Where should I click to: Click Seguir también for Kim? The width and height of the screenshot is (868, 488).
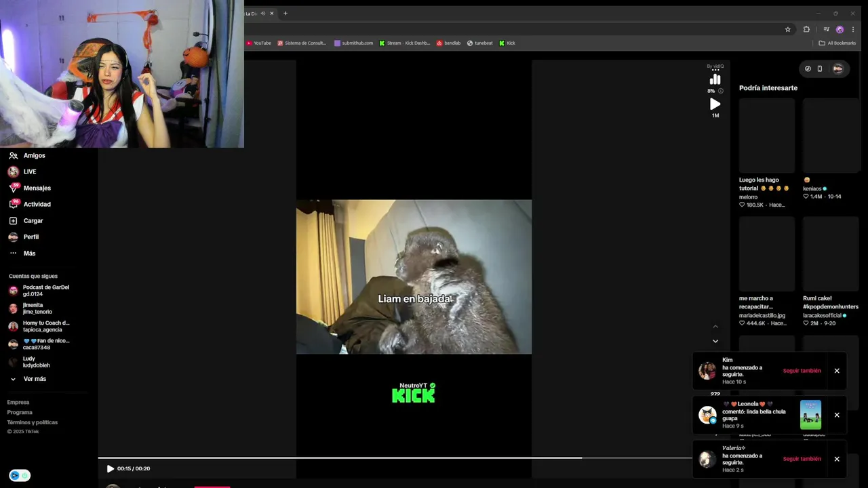point(802,371)
